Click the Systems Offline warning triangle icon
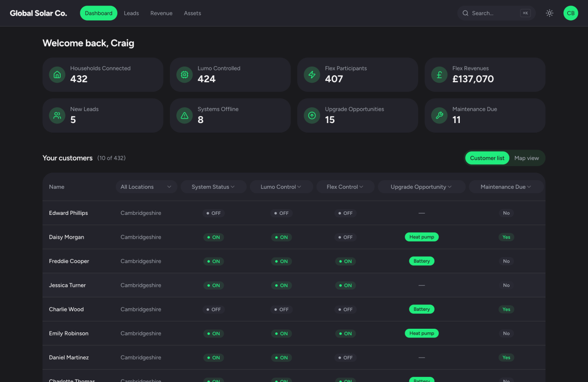The width and height of the screenshot is (588, 382). click(185, 115)
